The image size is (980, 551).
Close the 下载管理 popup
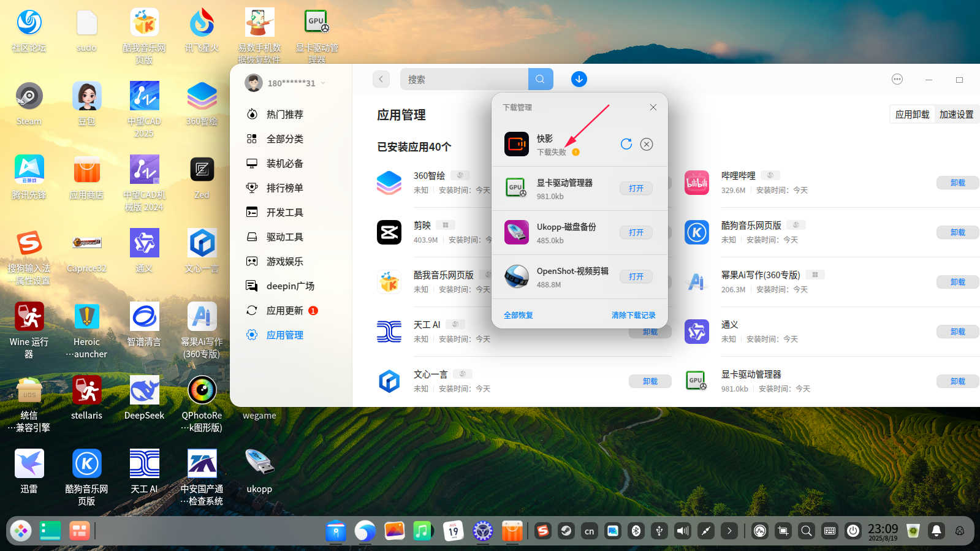point(653,107)
